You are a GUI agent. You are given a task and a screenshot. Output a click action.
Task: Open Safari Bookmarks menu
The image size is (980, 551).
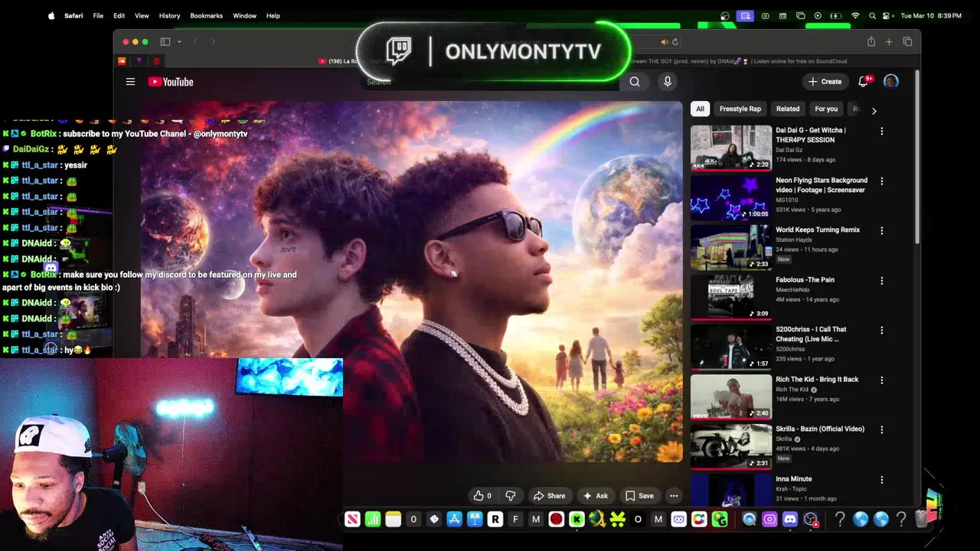[206, 15]
